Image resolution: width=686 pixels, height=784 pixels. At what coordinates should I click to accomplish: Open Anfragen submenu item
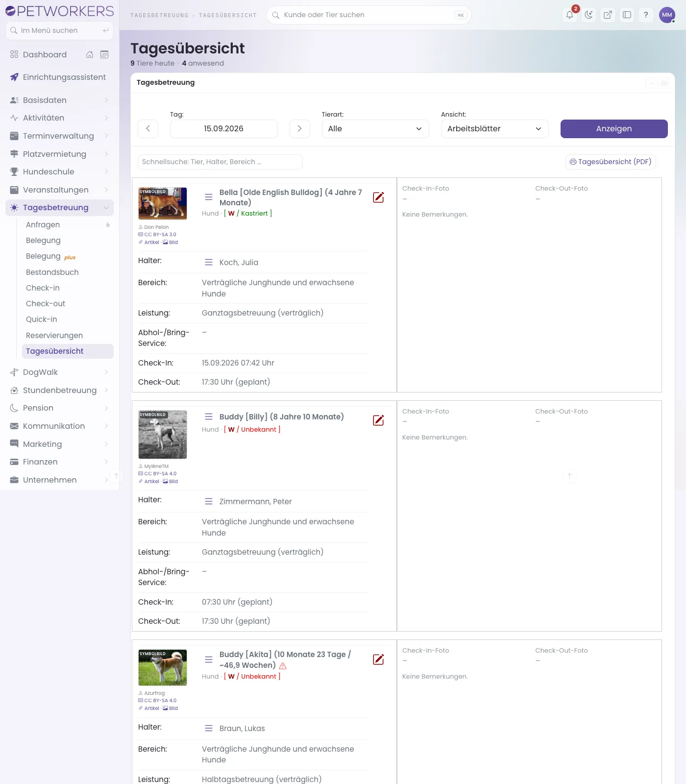[x=68, y=224]
